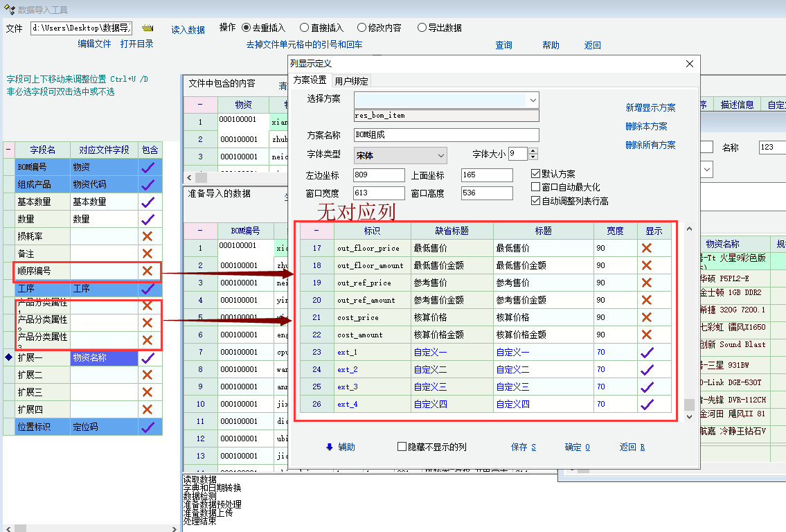Click the 方案名称 input field
The image size is (786, 532).
click(445, 135)
